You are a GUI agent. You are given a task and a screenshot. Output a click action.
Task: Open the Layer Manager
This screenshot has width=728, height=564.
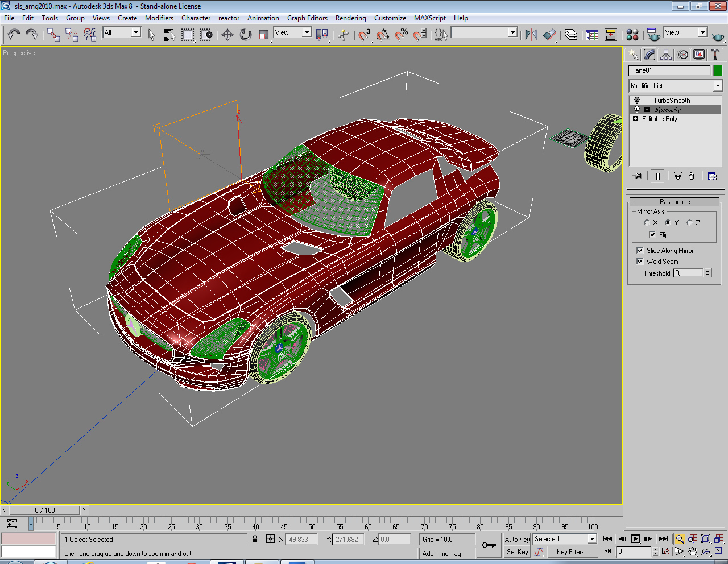click(x=570, y=35)
